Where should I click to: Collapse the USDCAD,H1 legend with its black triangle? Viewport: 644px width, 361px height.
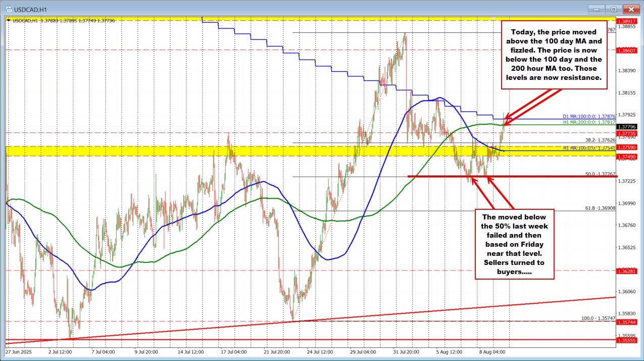pyautogui.click(x=8, y=20)
